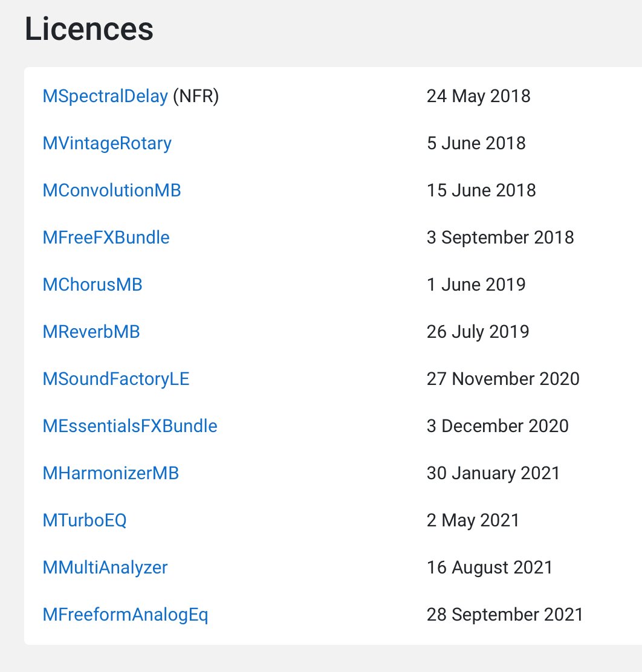Click the Licences page heading

click(89, 29)
